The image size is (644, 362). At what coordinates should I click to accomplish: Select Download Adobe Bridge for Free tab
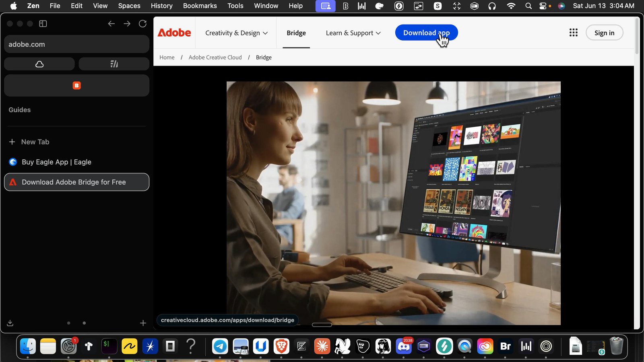click(76, 182)
